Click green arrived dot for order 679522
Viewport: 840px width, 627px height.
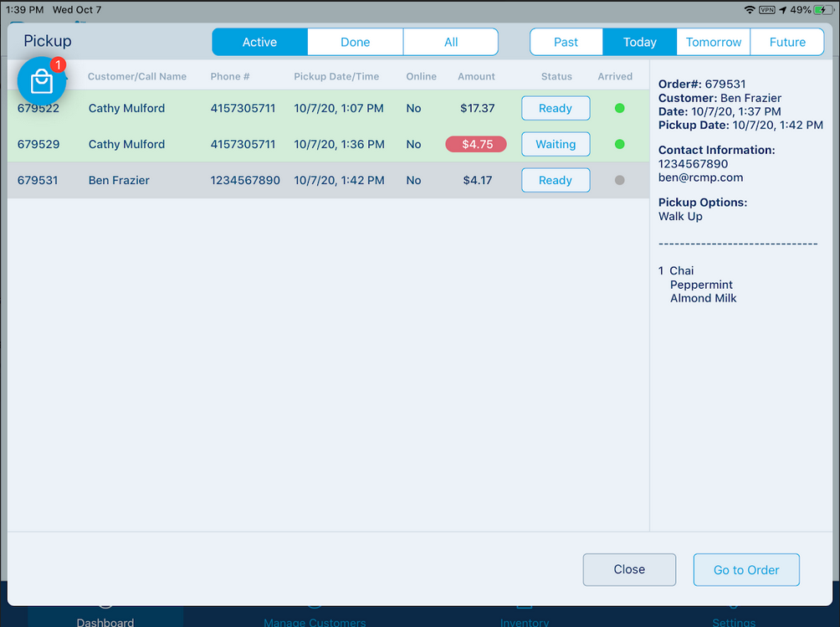pyautogui.click(x=619, y=108)
